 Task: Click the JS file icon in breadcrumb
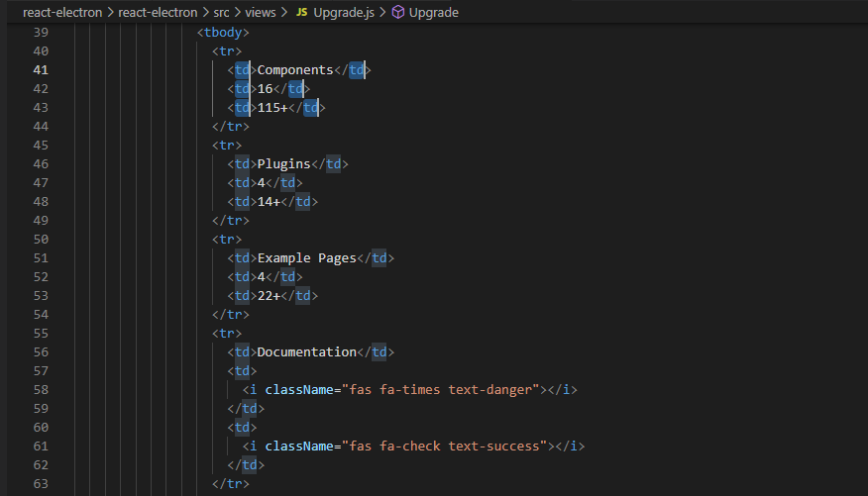coord(301,12)
